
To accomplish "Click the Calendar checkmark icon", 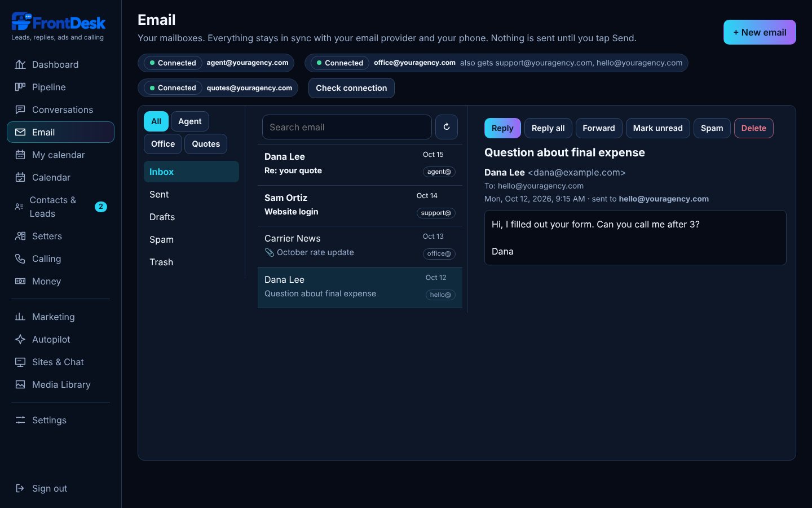I will (20, 177).
